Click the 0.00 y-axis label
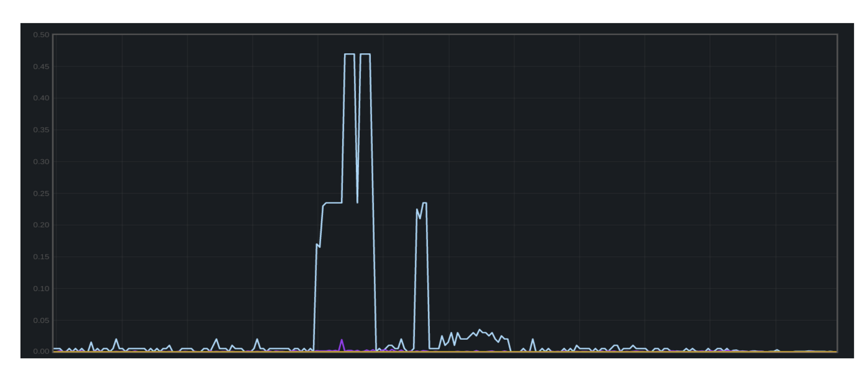 [41, 351]
